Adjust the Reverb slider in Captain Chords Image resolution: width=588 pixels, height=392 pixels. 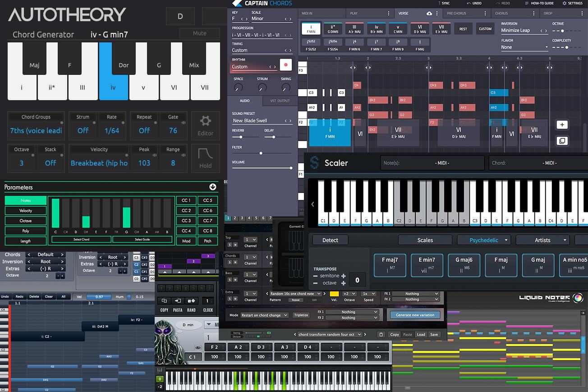241,137
